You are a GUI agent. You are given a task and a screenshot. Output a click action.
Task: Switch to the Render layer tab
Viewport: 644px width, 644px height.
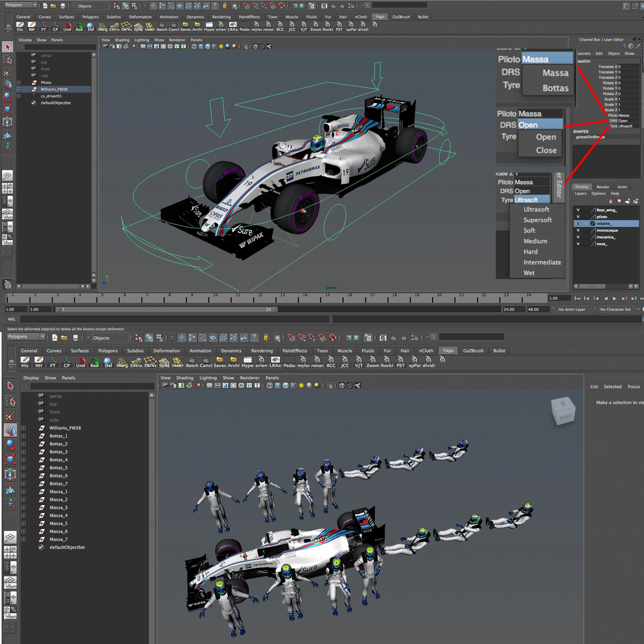[x=603, y=187]
